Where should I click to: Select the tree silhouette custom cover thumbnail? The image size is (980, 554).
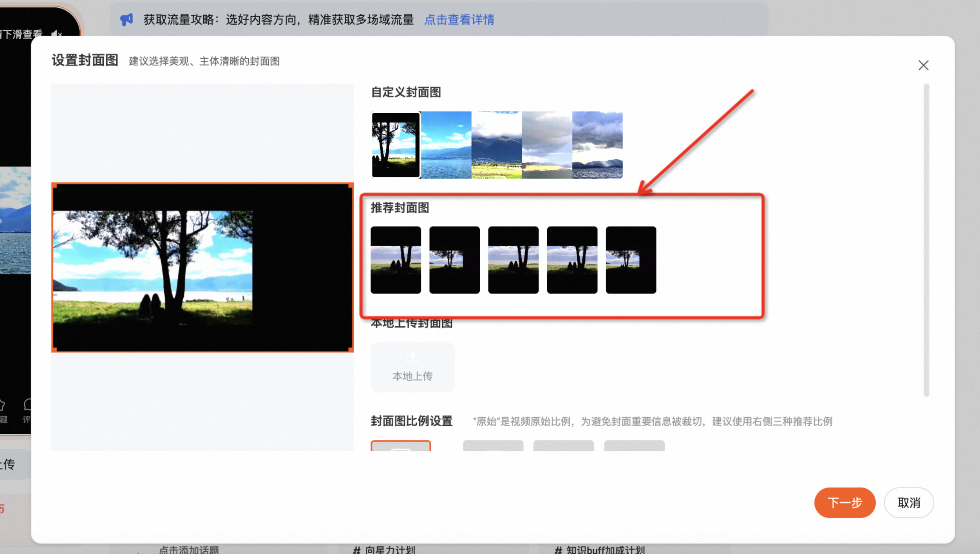396,145
